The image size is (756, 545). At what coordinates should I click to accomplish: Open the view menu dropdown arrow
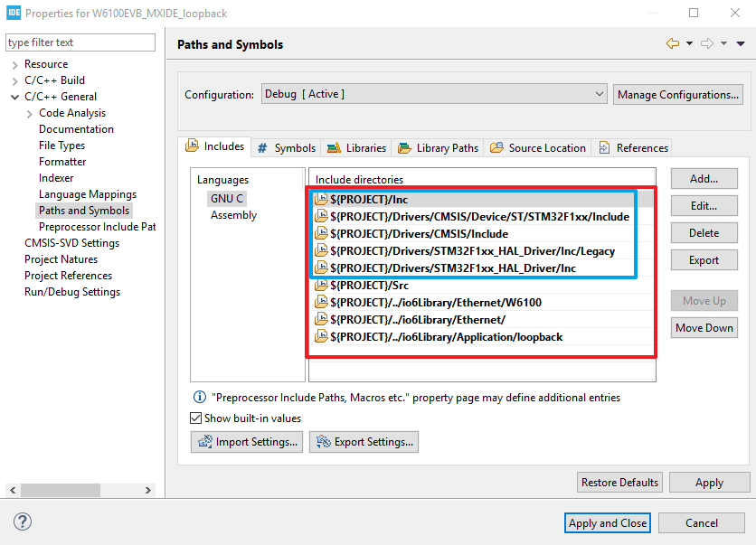[741, 44]
